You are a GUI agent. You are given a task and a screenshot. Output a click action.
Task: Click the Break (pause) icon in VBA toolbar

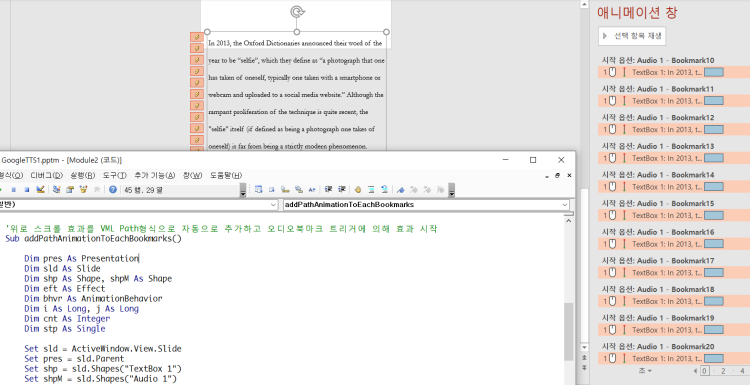point(13,190)
